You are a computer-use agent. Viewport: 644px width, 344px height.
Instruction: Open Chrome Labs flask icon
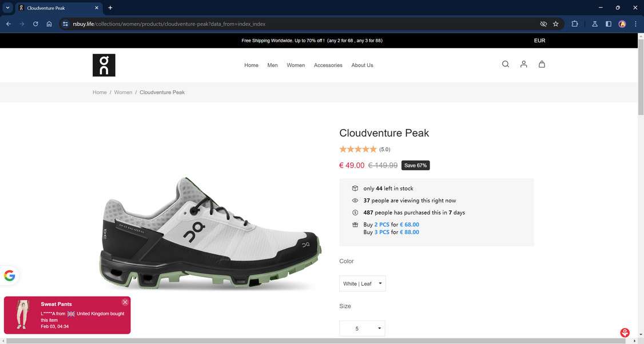pyautogui.click(x=595, y=24)
